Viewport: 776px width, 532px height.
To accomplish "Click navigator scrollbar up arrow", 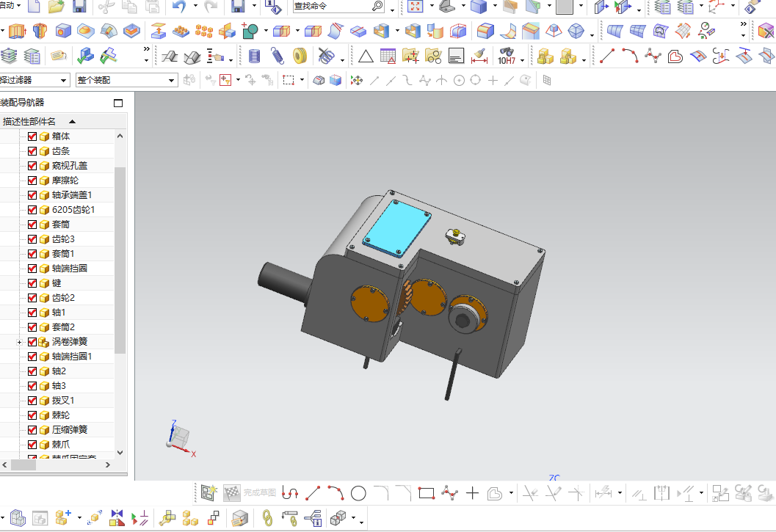I will [120, 136].
